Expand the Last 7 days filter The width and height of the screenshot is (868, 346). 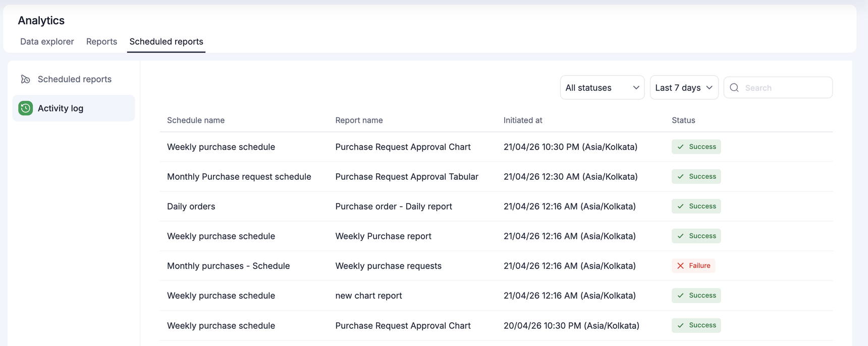pos(683,88)
